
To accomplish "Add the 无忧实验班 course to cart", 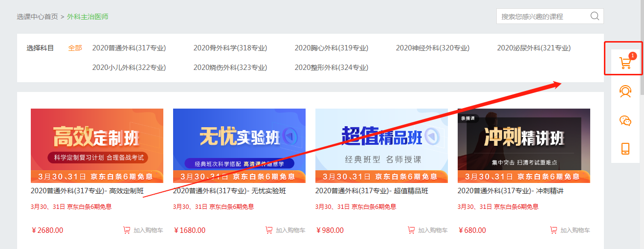I will coord(285,230).
